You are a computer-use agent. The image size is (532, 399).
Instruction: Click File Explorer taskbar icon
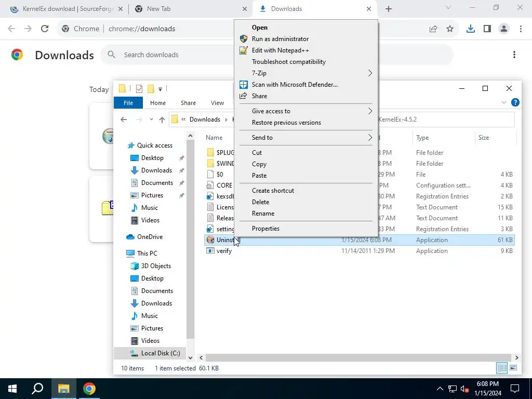click(63, 389)
